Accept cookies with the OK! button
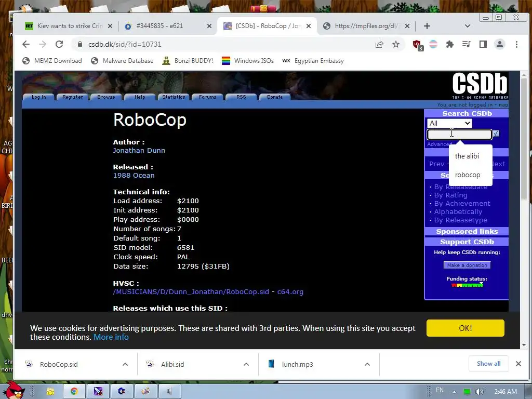The width and height of the screenshot is (532, 399). coord(465,328)
